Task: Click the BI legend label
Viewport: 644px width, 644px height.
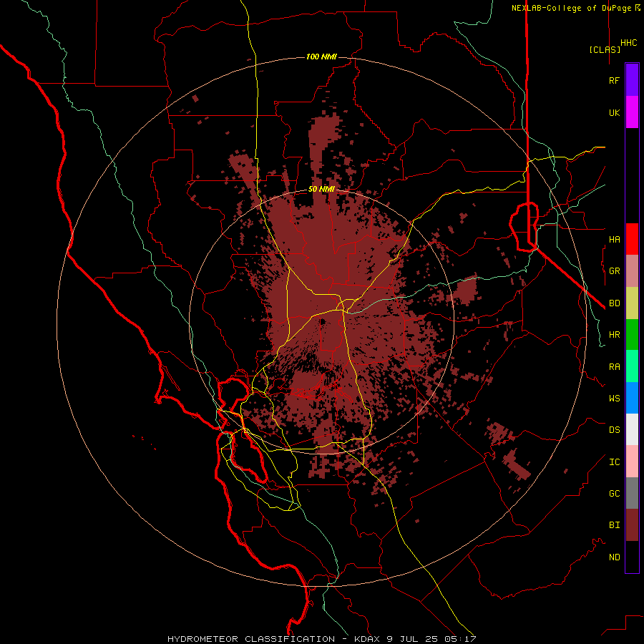Action: click(615, 525)
